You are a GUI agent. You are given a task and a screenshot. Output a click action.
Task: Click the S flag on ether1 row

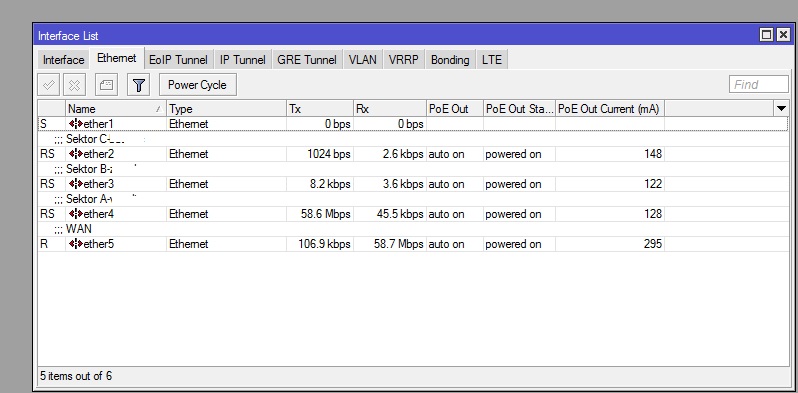pos(43,124)
